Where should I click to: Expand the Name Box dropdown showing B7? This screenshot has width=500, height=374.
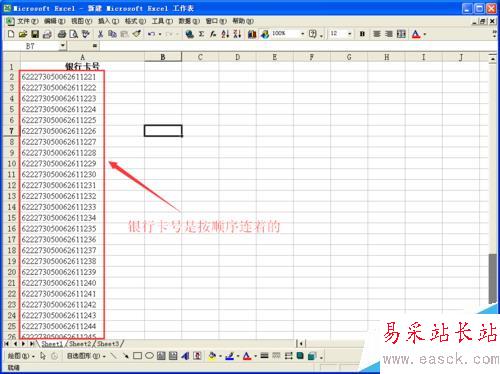63,46
